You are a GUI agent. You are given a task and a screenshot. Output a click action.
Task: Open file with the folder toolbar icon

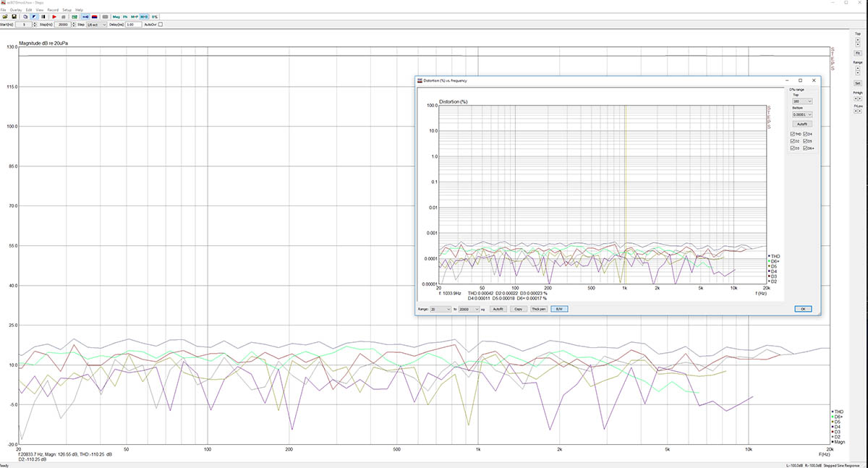click(5, 17)
